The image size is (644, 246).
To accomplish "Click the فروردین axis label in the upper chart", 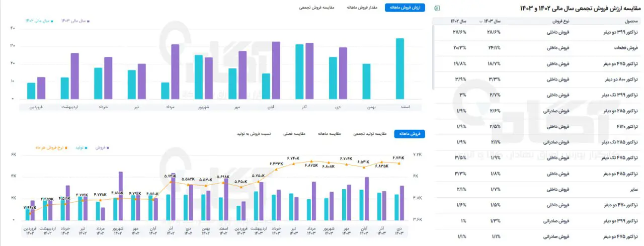I will [36, 107].
